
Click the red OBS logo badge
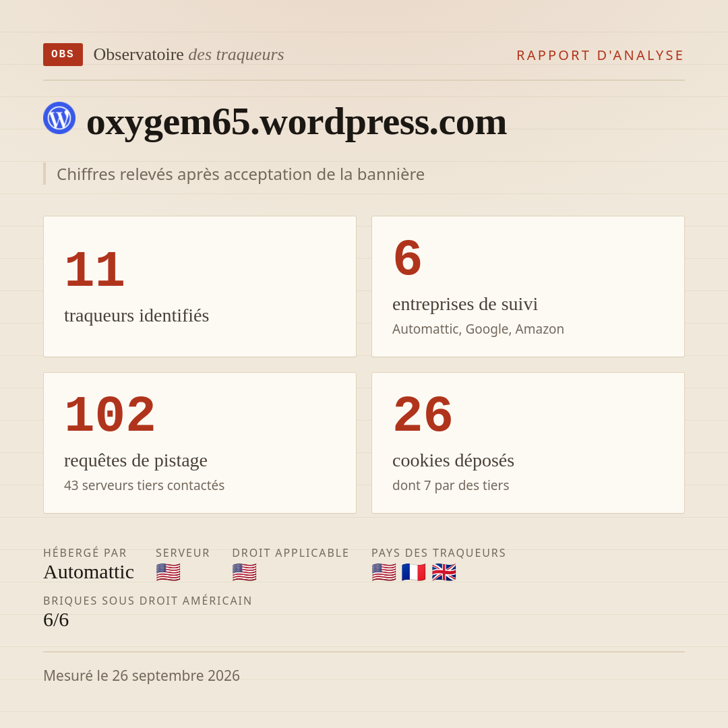(x=63, y=55)
